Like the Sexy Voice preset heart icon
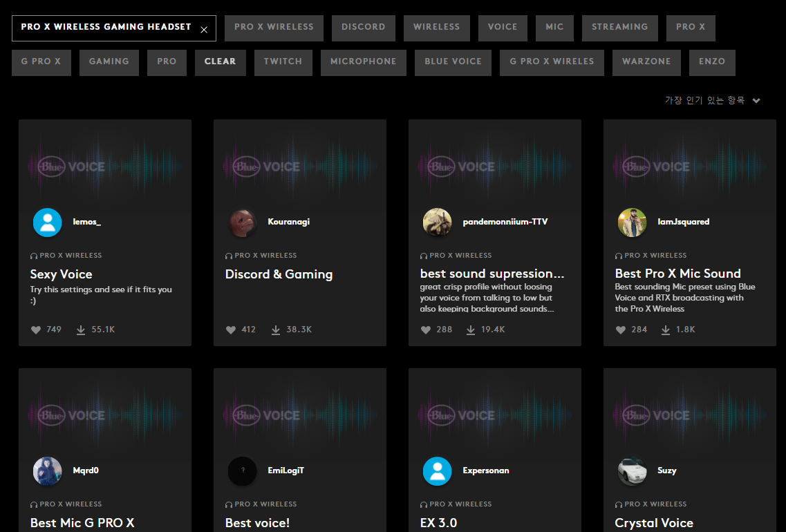Image resolution: width=786 pixels, height=532 pixels. coord(35,330)
